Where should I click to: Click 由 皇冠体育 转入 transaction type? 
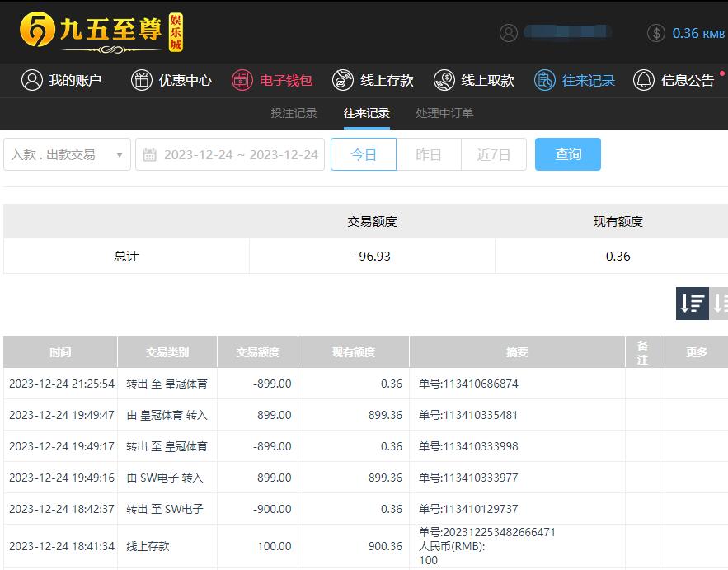pyautogui.click(x=167, y=415)
